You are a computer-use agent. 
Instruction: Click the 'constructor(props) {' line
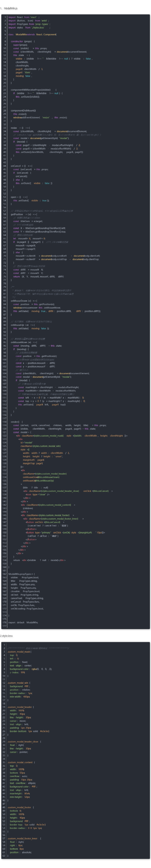(x=23, y=41)
